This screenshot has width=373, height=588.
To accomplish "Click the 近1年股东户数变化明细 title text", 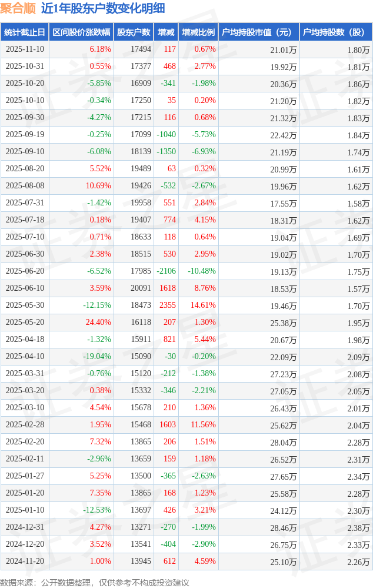I will coord(103,8).
